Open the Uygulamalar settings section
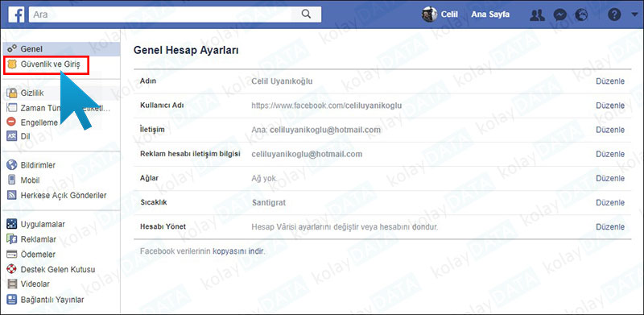 pos(43,225)
